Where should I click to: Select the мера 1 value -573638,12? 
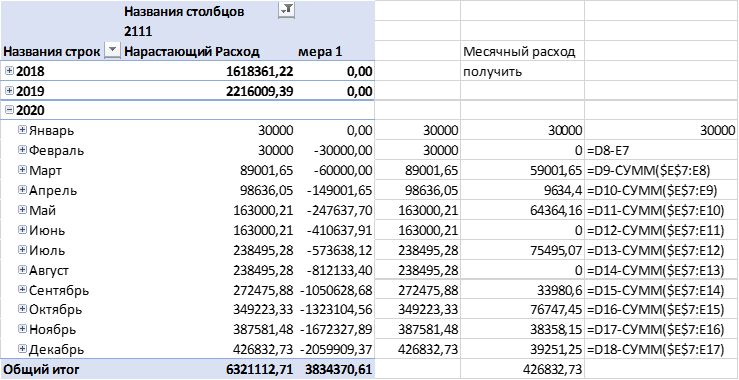coord(339,251)
